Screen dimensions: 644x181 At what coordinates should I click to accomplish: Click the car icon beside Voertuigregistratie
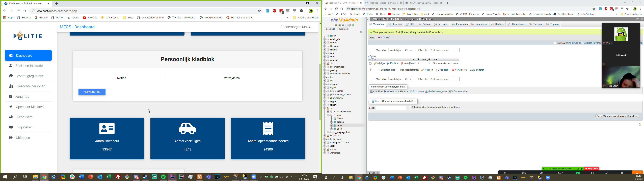(x=11, y=76)
